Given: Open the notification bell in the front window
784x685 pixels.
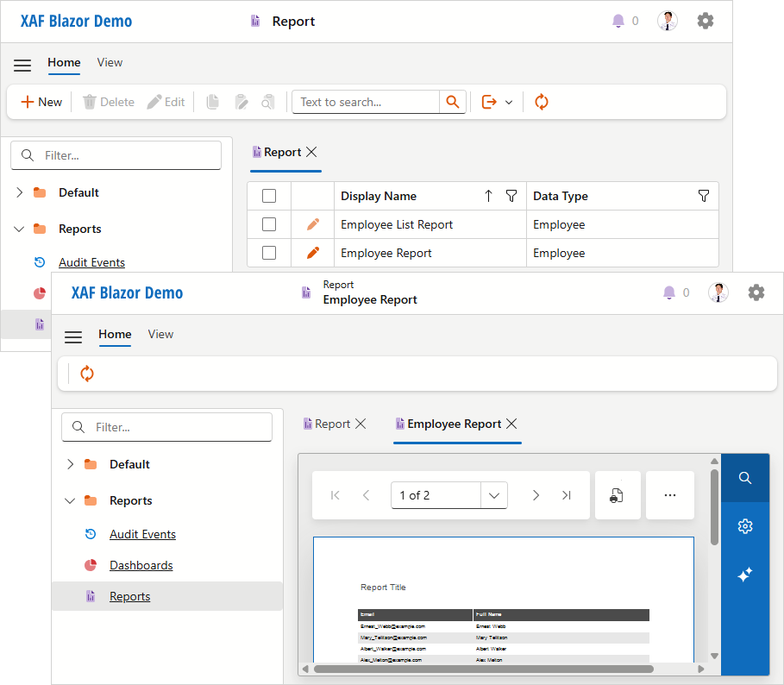Looking at the screenshot, I should pos(669,292).
